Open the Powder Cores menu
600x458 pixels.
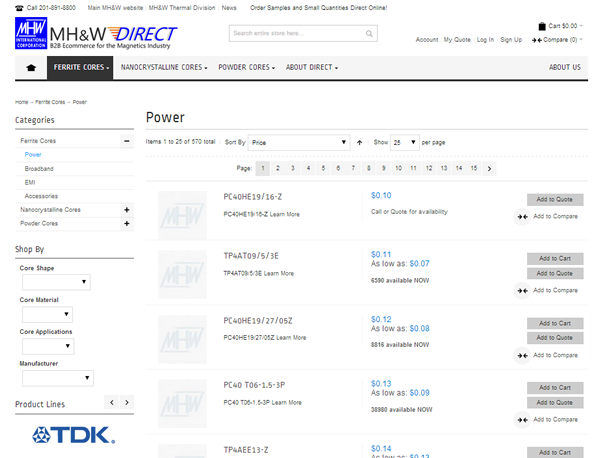pos(246,68)
